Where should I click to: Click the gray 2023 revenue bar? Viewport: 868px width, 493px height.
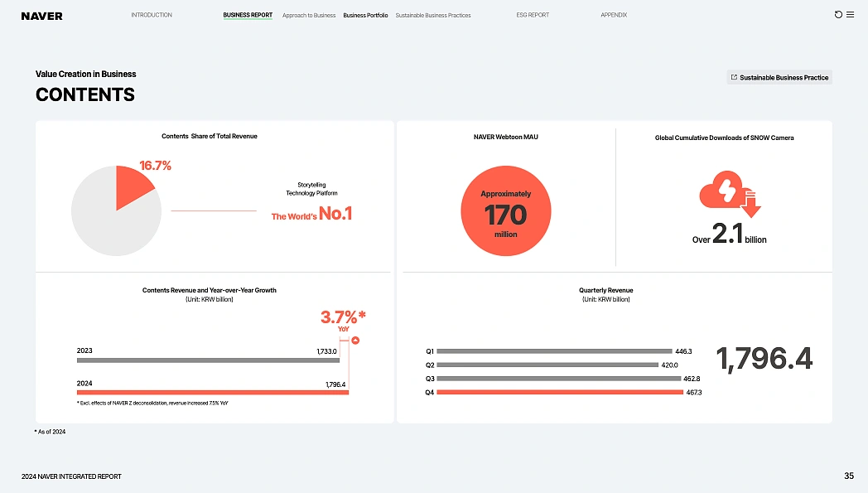pyautogui.click(x=208, y=360)
